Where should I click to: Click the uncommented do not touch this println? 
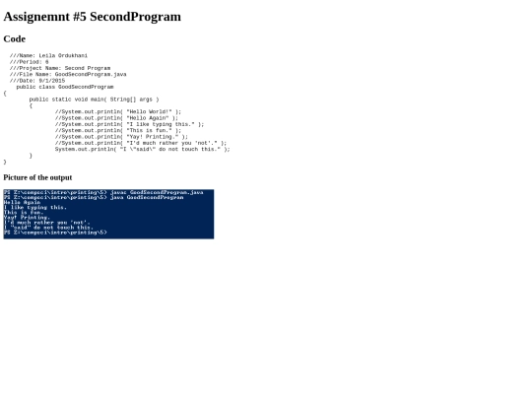[143, 150]
